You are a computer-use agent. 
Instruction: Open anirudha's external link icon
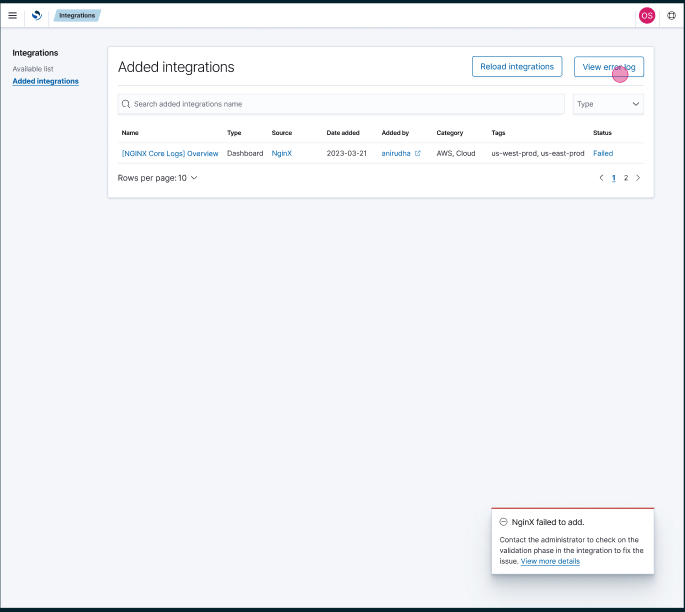[x=418, y=153]
